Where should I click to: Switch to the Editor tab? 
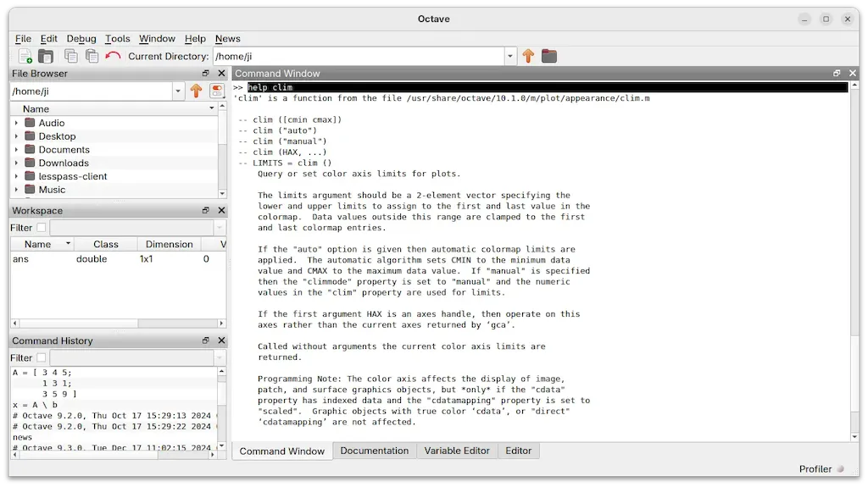coord(518,451)
